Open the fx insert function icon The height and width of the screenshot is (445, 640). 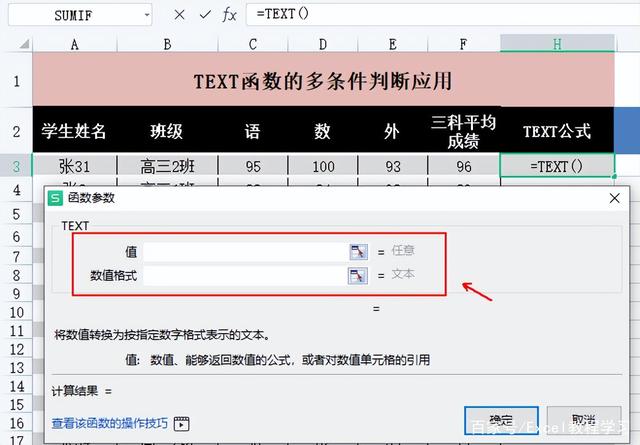pos(229,15)
